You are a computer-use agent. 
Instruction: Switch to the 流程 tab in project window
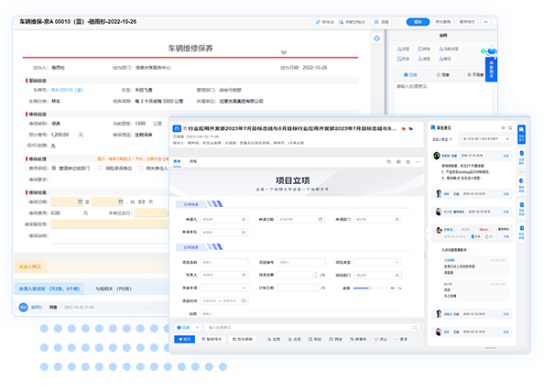point(193,161)
